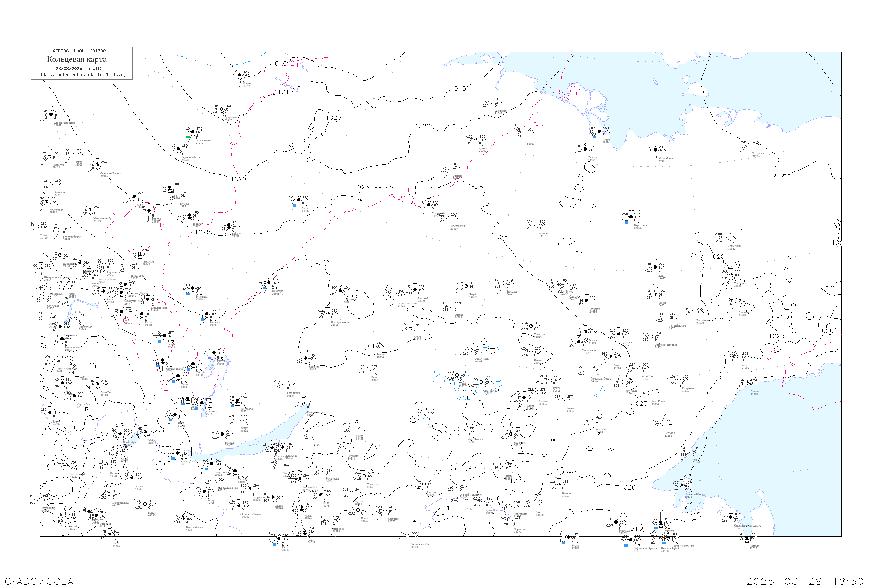Image resolution: width=882 pixels, height=588 pixels.
Task: Click the half-filled station circle at Игарка
Action: coord(240,75)
